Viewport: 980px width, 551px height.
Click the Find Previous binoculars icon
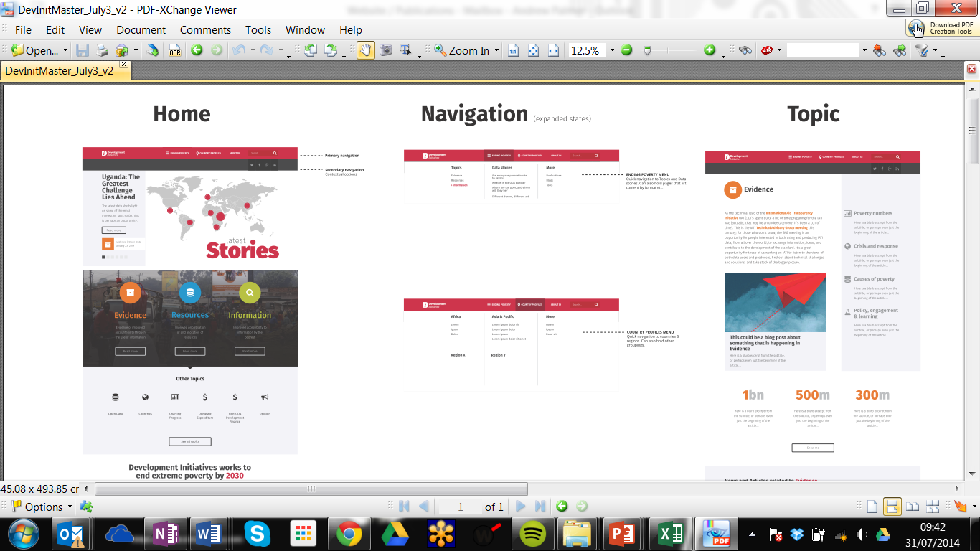coord(879,50)
